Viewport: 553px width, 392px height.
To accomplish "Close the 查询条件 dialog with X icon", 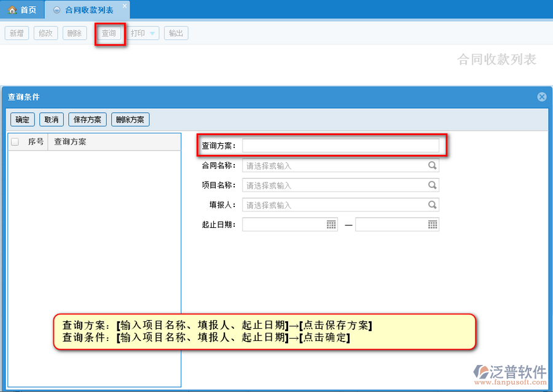I will tap(541, 97).
